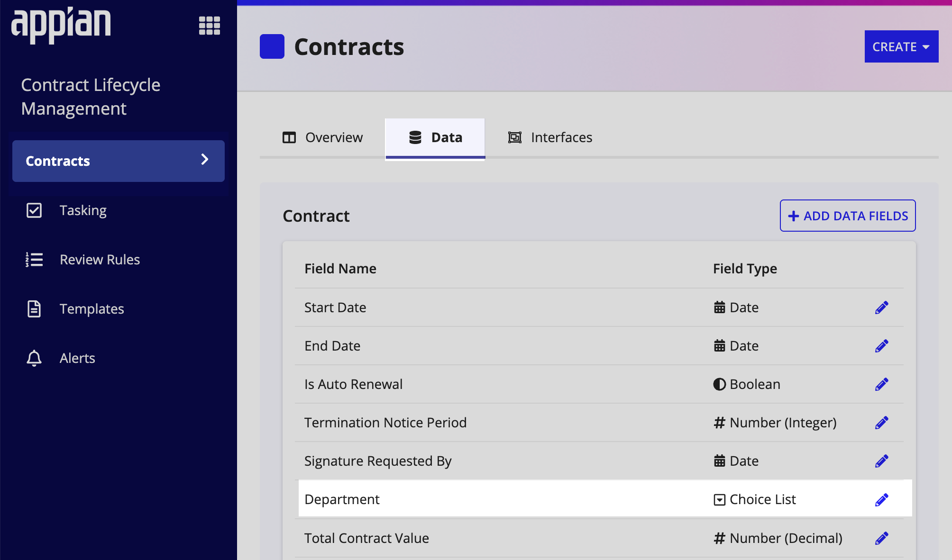952x560 pixels.
Task: Click the blue Contracts square icon
Action: coord(272,46)
